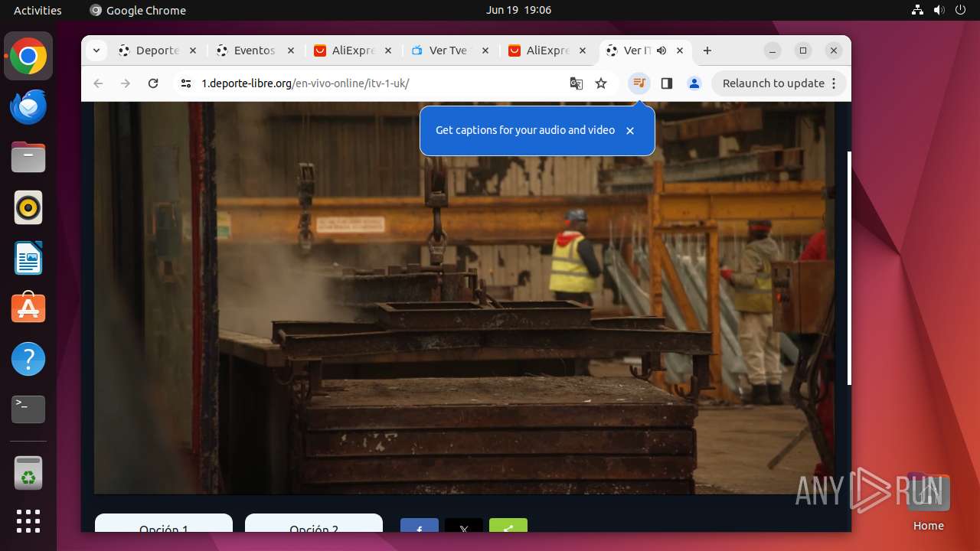Image resolution: width=980 pixels, height=551 pixels.
Task: Open the media controls toolbar icon
Action: tap(639, 83)
